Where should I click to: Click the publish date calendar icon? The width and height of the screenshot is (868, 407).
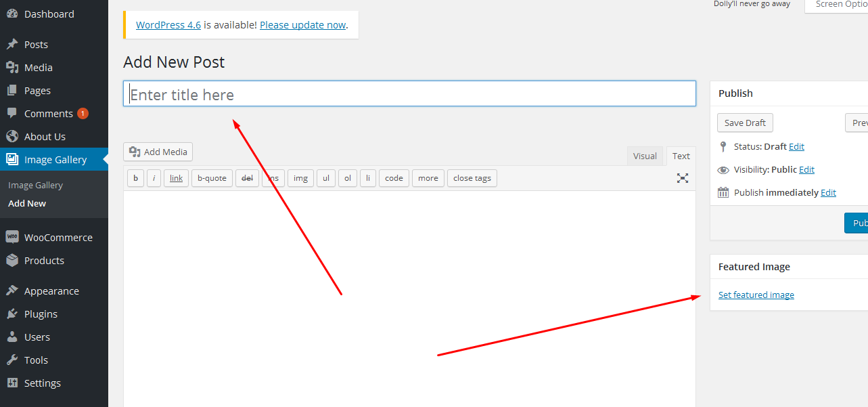[723, 193]
